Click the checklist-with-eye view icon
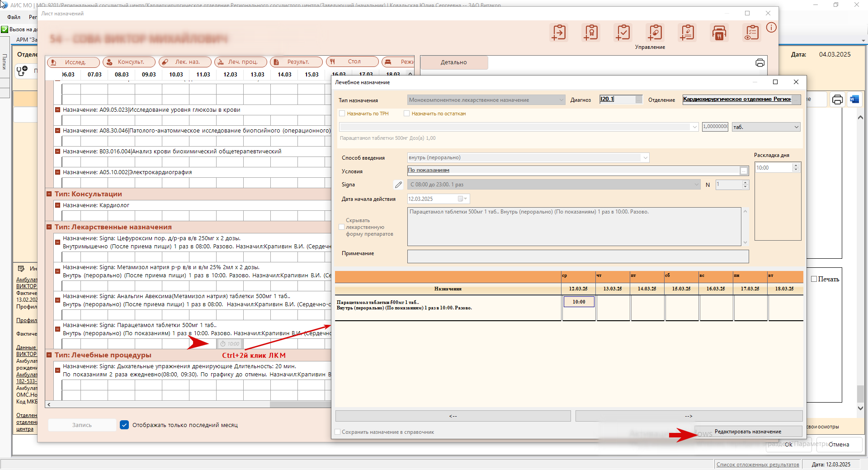The height and width of the screenshot is (470, 868). (x=751, y=33)
